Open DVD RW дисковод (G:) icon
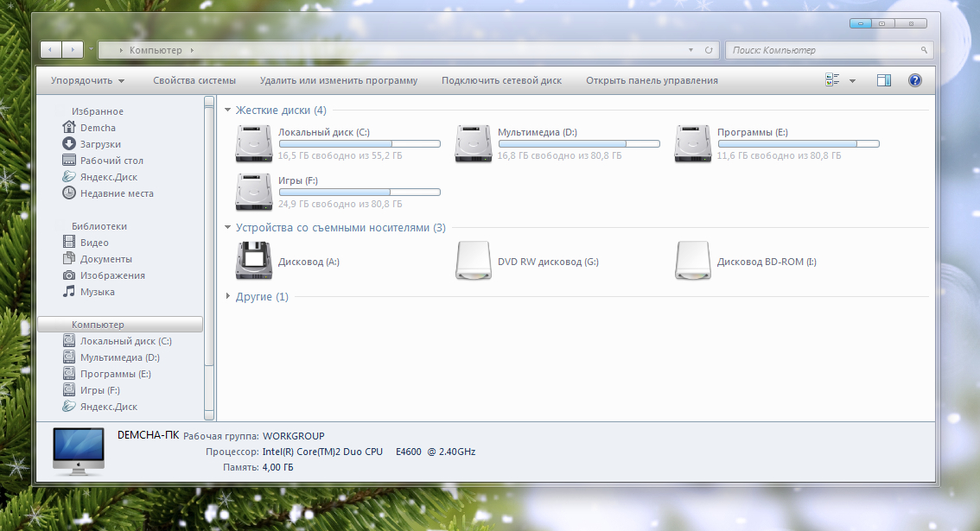Viewport: 980px width, 531px height. tap(473, 261)
